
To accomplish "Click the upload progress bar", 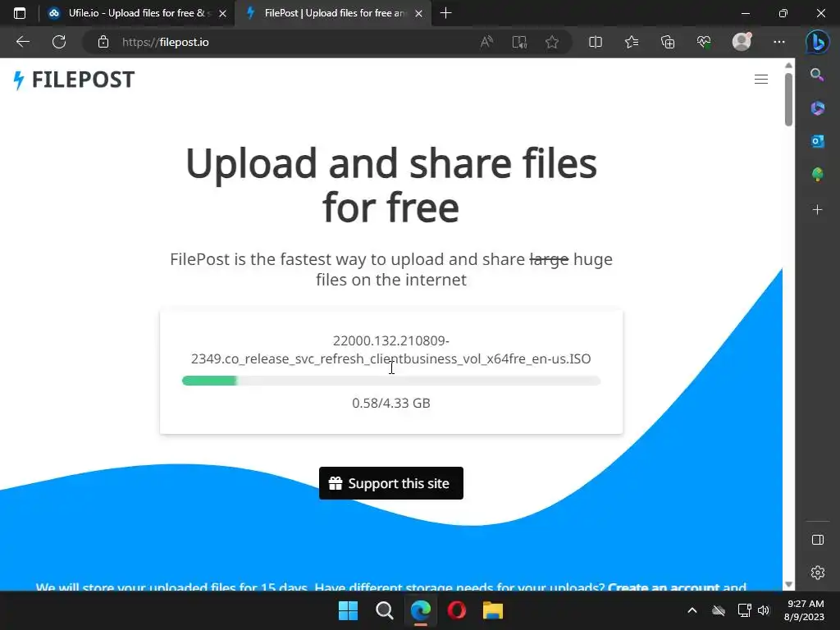I will (x=391, y=381).
